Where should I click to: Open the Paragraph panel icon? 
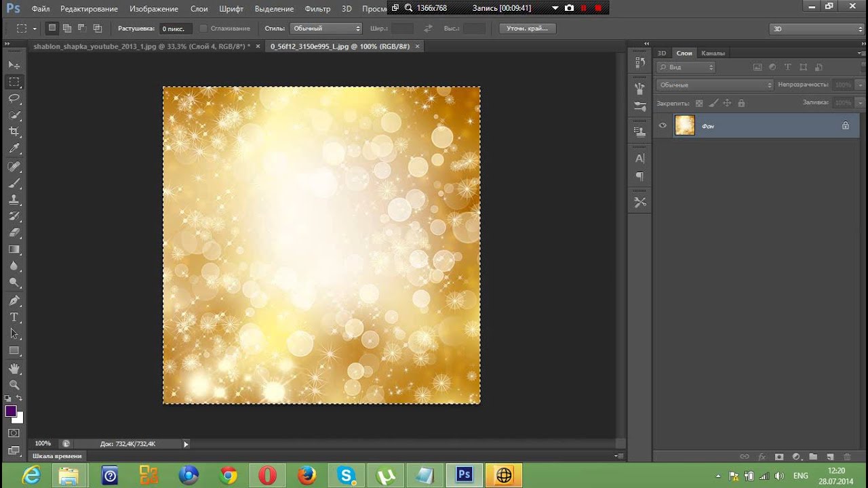click(x=639, y=176)
